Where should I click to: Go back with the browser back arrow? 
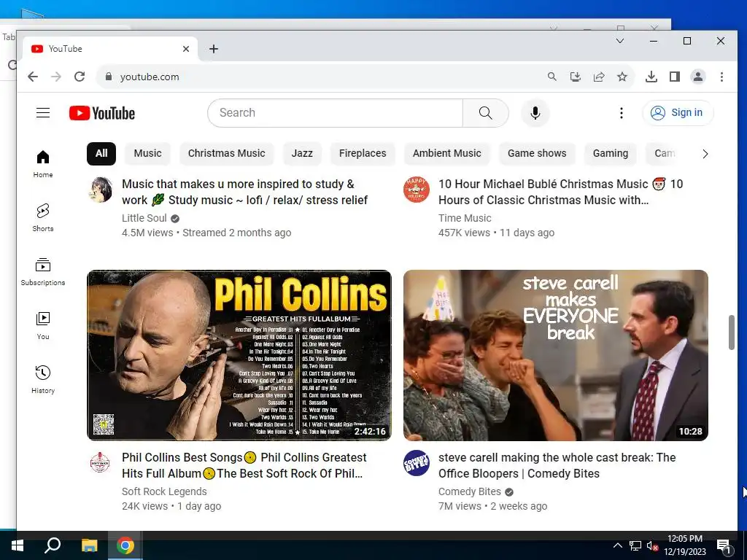32,77
